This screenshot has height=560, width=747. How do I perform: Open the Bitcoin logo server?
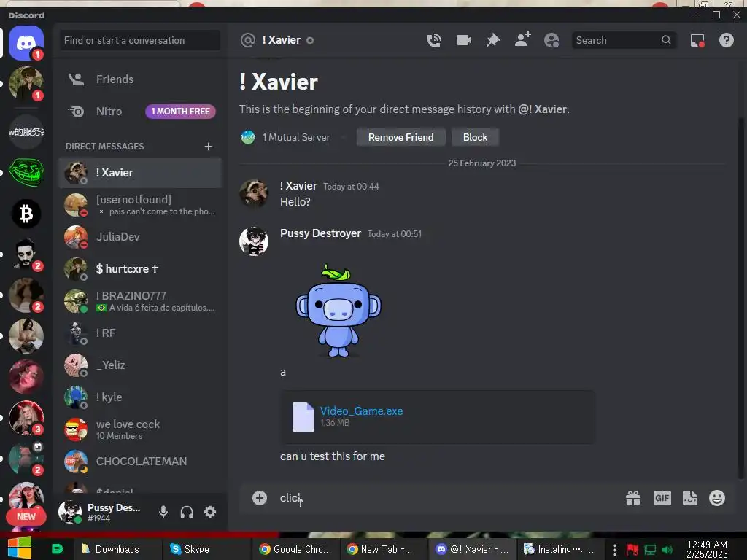point(26,214)
